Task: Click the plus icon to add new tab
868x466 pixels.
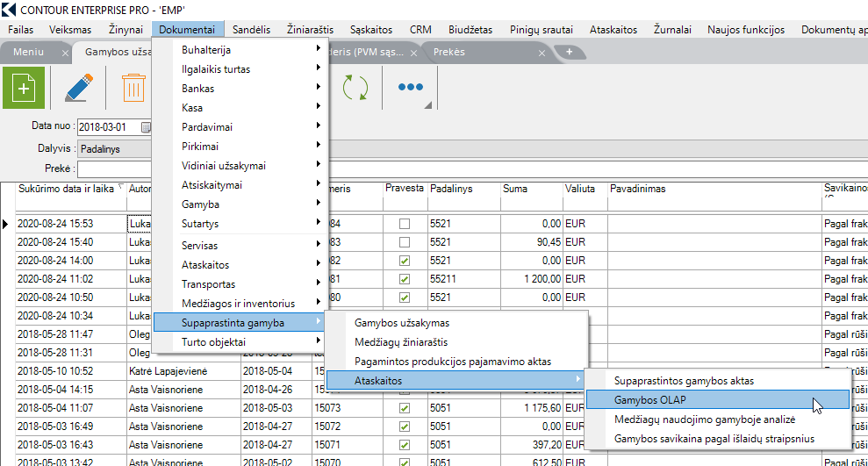Action: pyautogui.click(x=569, y=52)
